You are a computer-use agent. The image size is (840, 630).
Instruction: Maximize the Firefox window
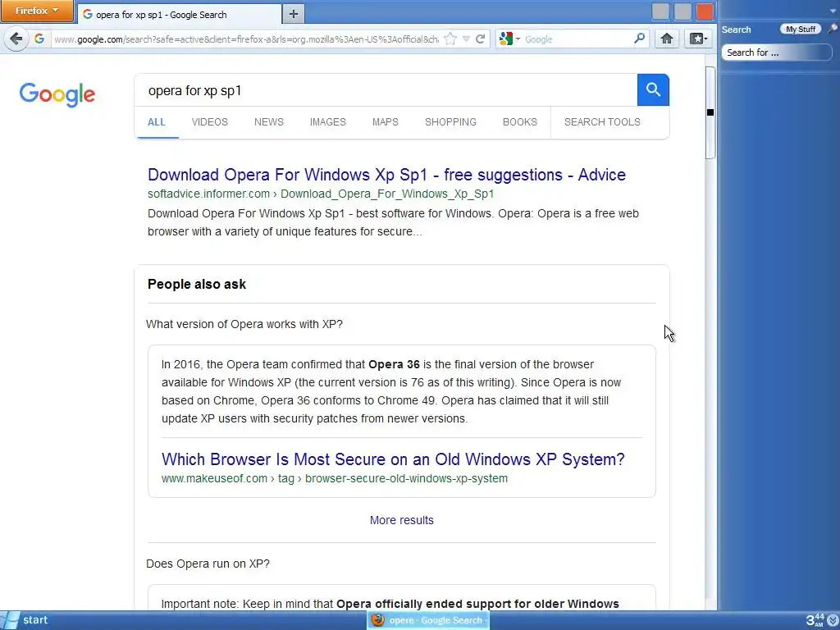[x=682, y=11]
